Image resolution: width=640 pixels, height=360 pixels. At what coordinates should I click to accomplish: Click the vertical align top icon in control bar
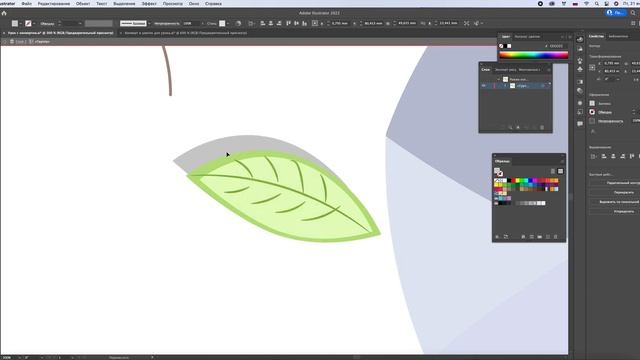tap(288, 23)
